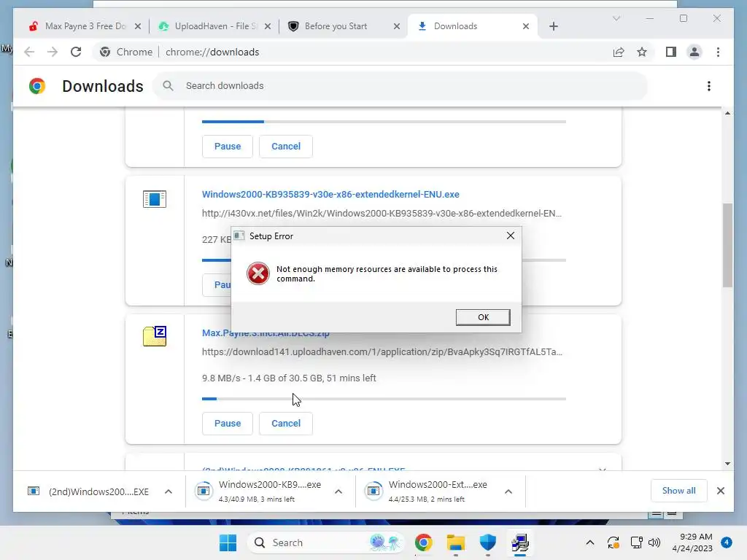
Task: Close the UploadHaven tab
Action: point(268,26)
